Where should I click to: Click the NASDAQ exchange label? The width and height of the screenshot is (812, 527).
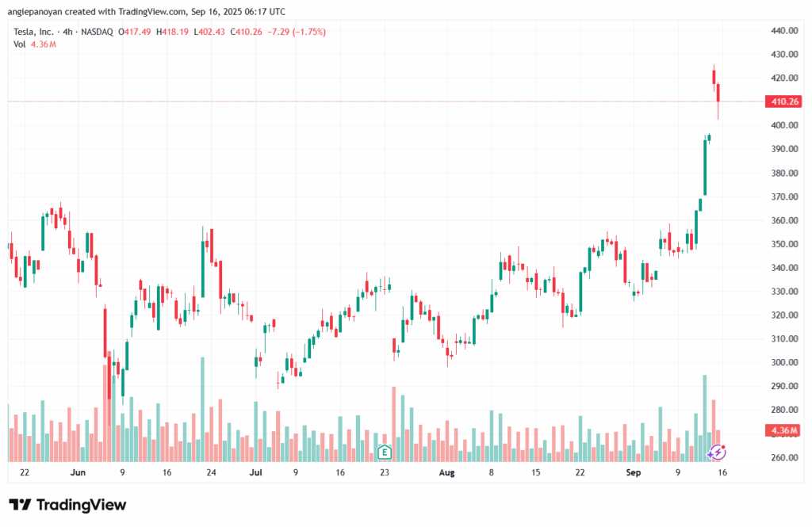pos(98,32)
